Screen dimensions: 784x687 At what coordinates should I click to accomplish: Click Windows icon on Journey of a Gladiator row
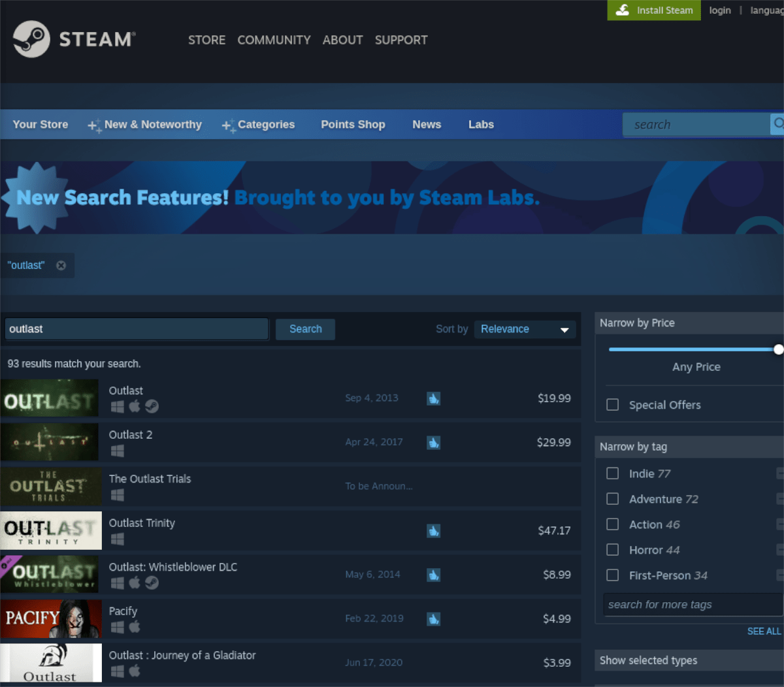click(117, 671)
